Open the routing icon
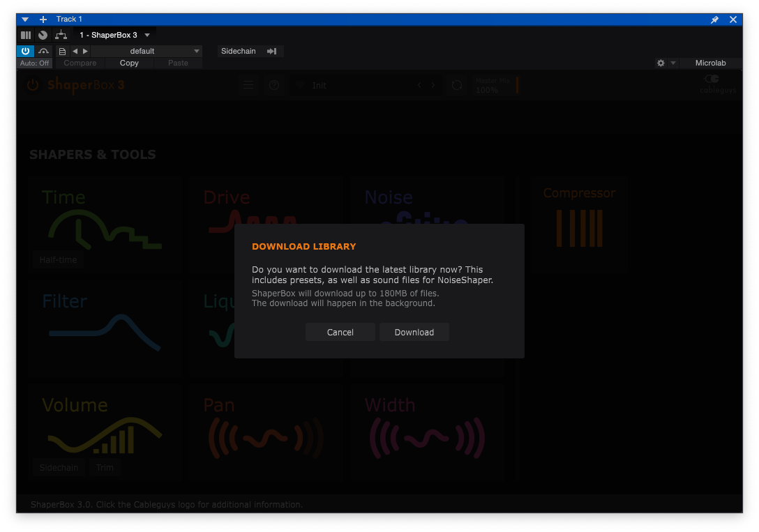 click(x=61, y=35)
